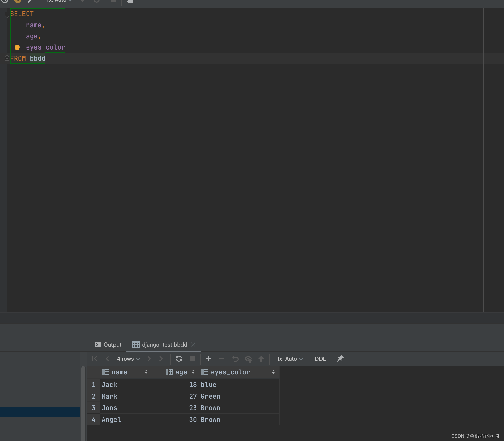Sort by the name column header

tap(126, 372)
